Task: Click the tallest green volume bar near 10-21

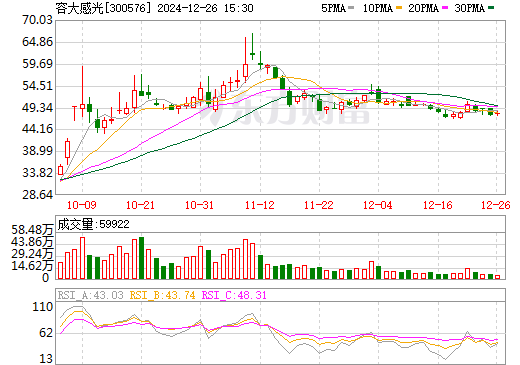Action: pos(141,258)
